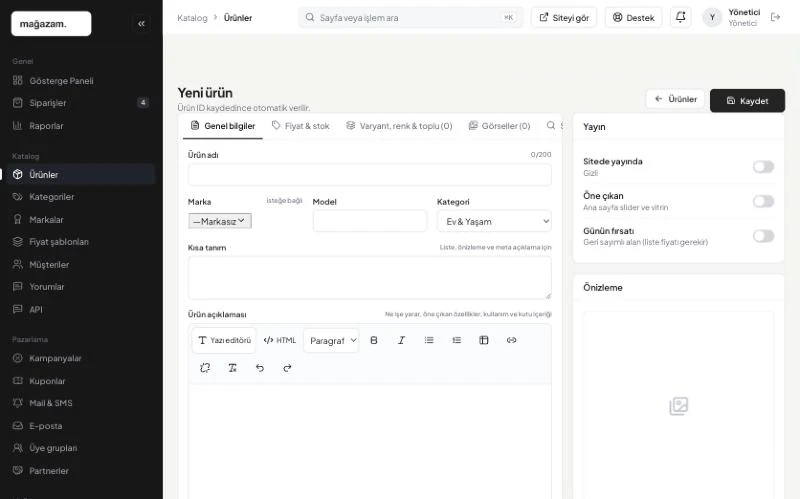Image resolution: width=800 pixels, height=499 pixels.
Task: Click the clear formatting icon
Action: click(233, 368)
